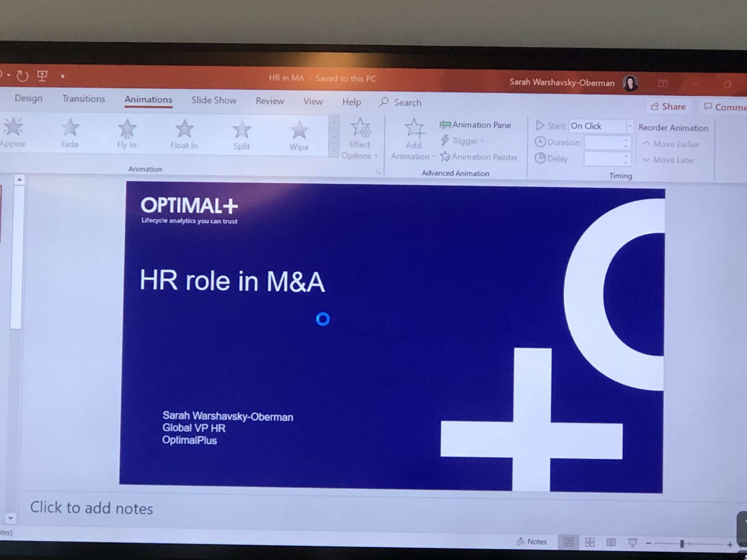
Task: Open the View tab
Action: click(313, 101)
